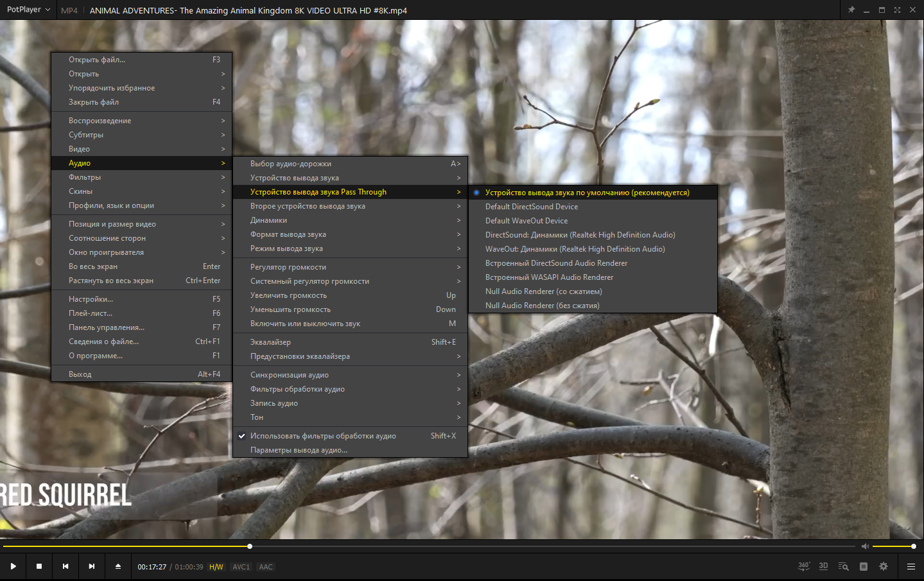Toggle H/W hardware acceleration indicator
Viewport: 924px width, 581px height.
(216, 567)
